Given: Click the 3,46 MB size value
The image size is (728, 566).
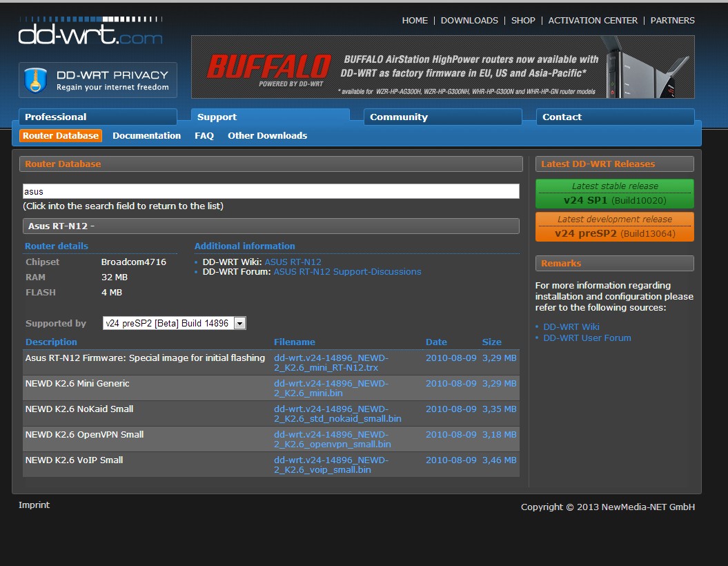Looking at the screenshot, I should pos(499,460).
